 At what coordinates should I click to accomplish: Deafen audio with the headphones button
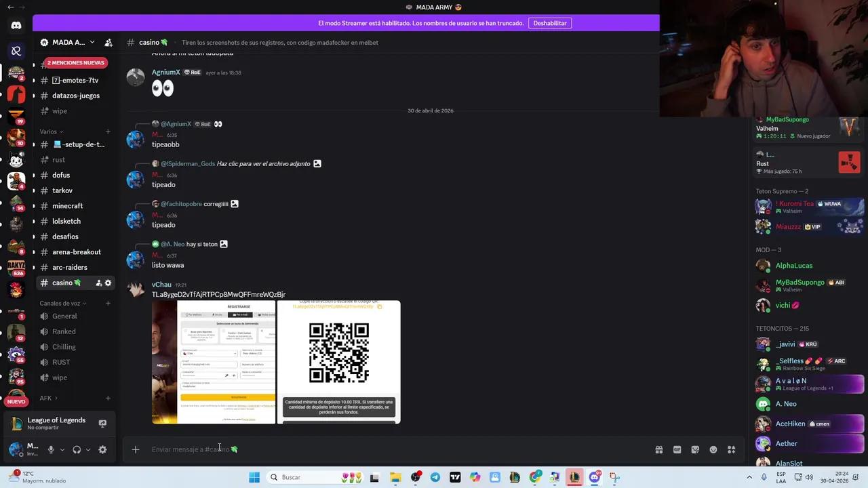77,449
